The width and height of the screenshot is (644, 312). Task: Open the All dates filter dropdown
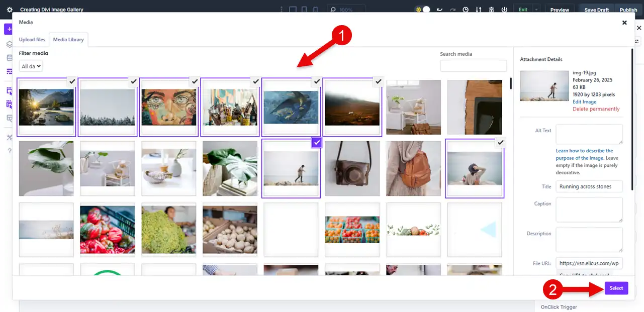(31, 66)
